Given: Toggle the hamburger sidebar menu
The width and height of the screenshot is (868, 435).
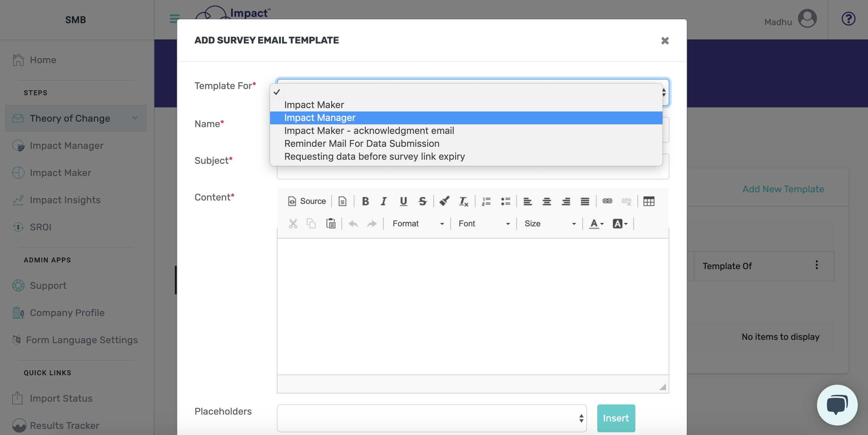Looking at the screenshot, I should (x=174, y=19).
